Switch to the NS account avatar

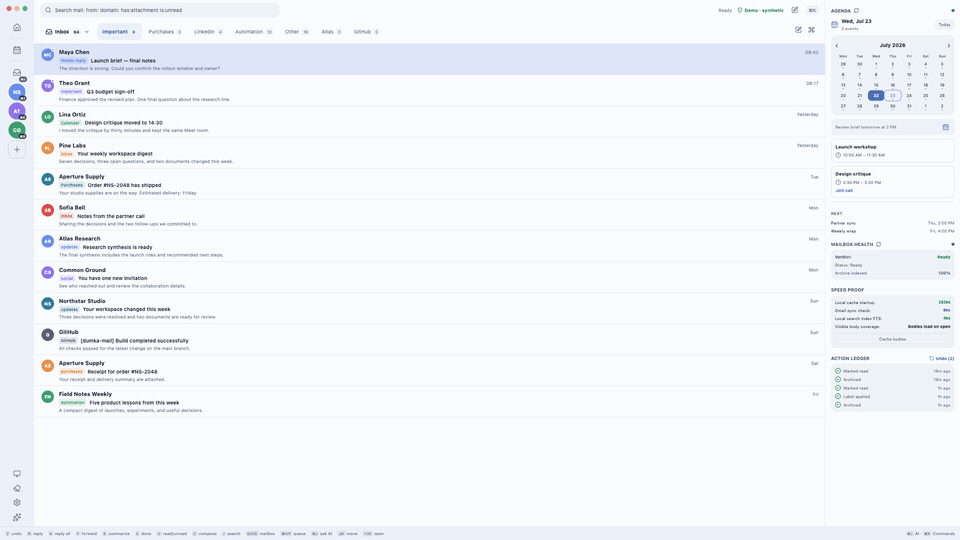(17, 92)
